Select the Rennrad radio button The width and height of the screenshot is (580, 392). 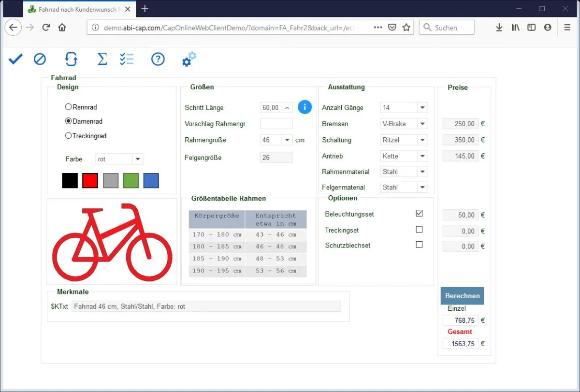pyautogui.click(x=69, y=107)
